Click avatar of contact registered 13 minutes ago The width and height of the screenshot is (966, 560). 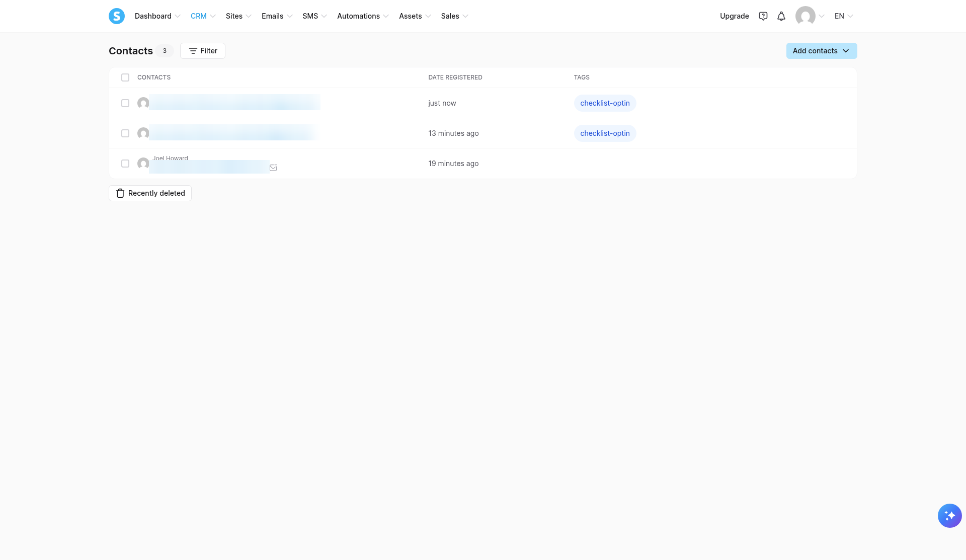[x=143, y=133]
